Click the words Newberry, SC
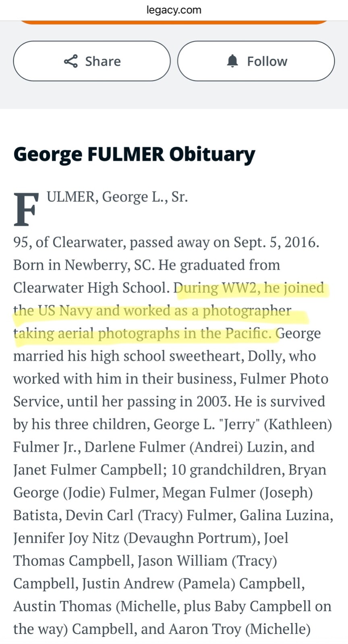Viewport: 348px width, 644px height. [109, 265]
